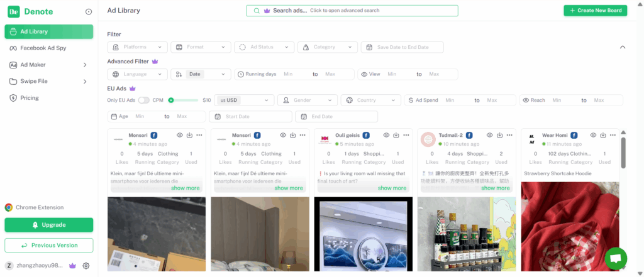Open the Wear Homi hoodie thumbnail
This screenshot has height=277, width=644.
(x=570, y=227)
